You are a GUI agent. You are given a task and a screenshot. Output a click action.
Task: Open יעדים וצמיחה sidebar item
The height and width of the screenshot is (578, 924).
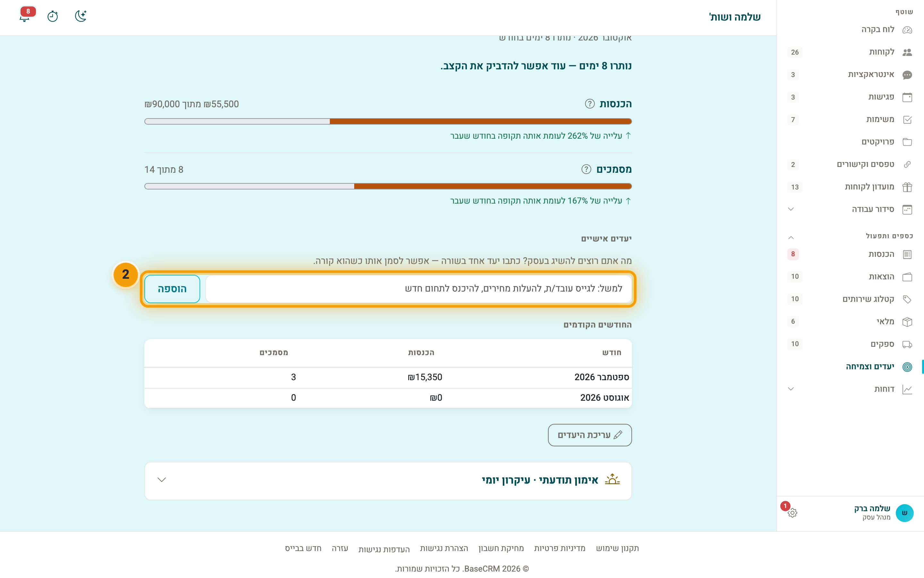[x=850, y=367]
